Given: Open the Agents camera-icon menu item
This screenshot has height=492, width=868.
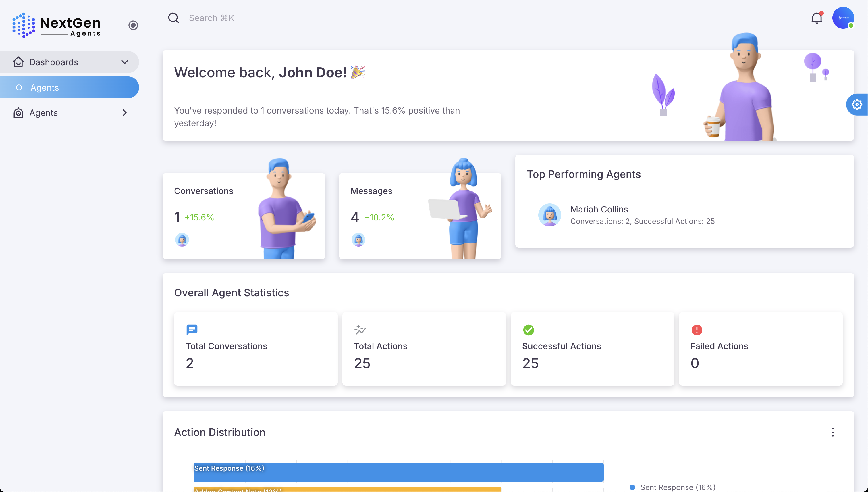Looking at the screenshot, I should tap(43, 113).
